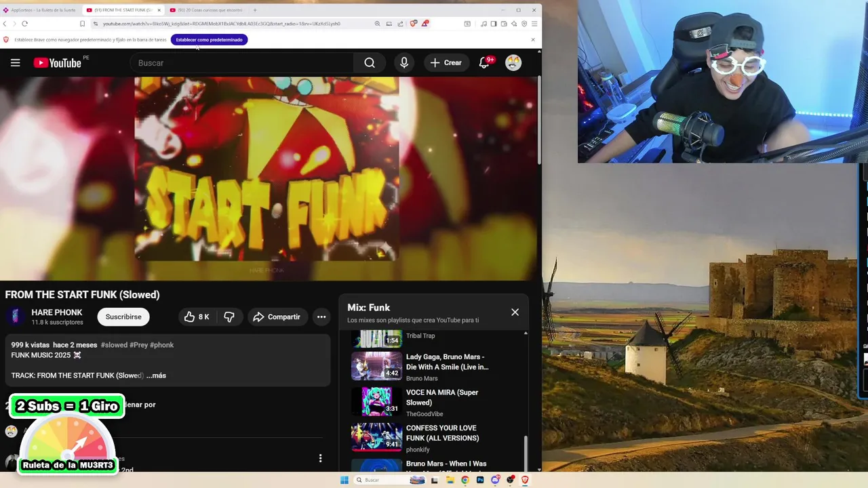
Task: Click the 999 k vistas text
Action: click(x=30, y=345)
